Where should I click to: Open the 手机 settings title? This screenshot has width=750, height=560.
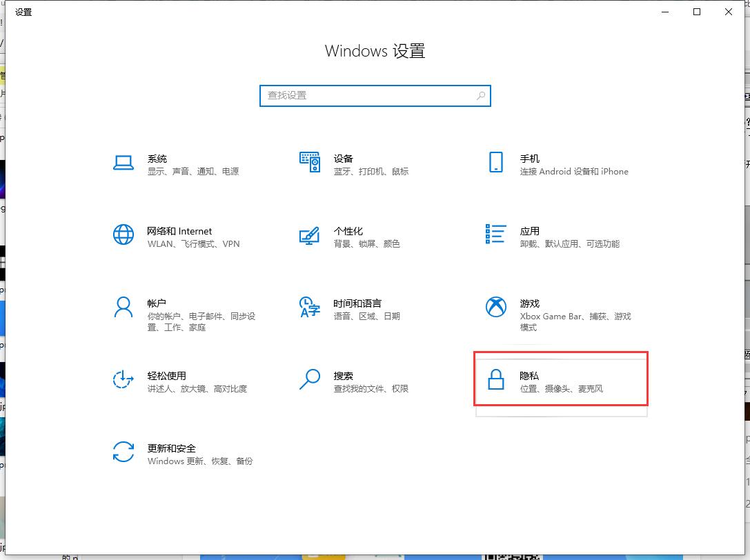[529, 159]
